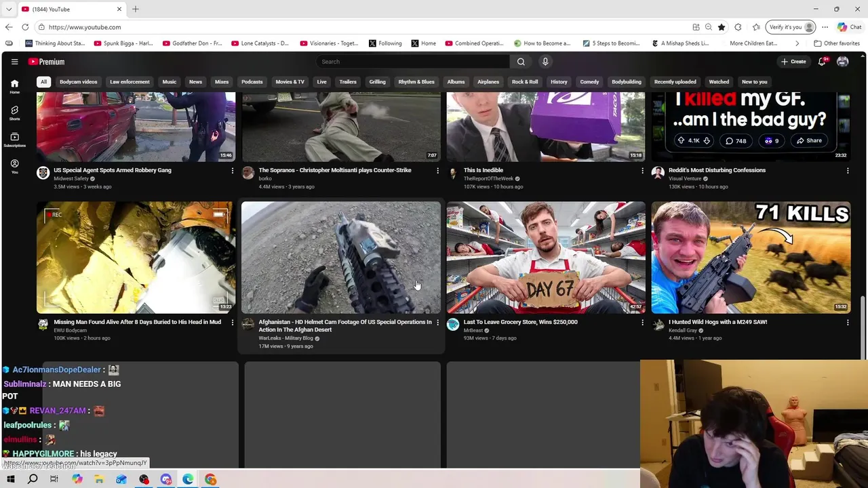The image size is (868, 488).
Task: Go to Home in the sidebar
Action: pos(14,86)
